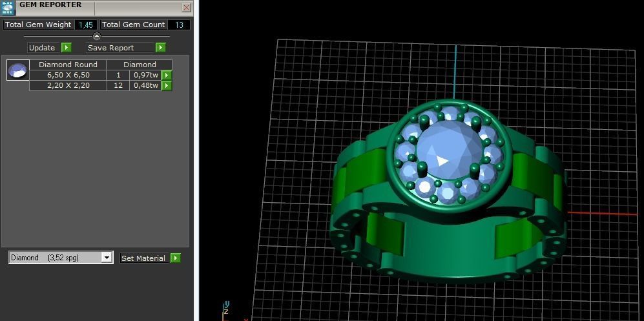
Task: Select the large center diamond on ring
Action: coord(449,150)
